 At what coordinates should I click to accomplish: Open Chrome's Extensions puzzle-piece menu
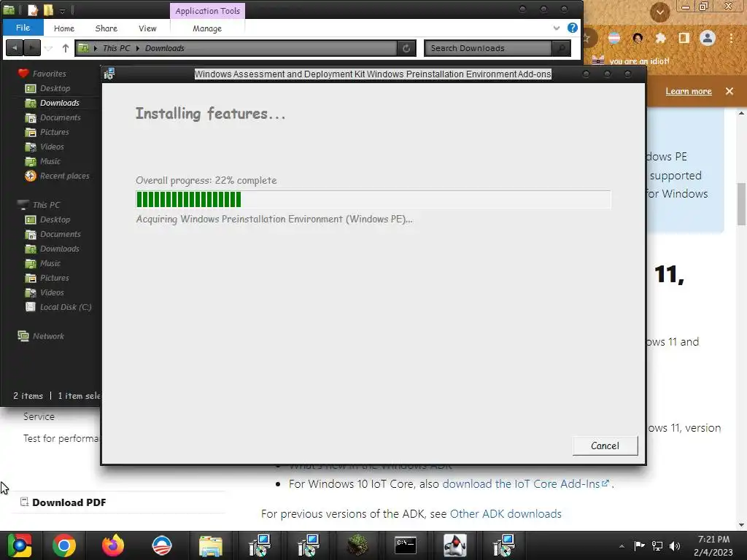(660, 38)
